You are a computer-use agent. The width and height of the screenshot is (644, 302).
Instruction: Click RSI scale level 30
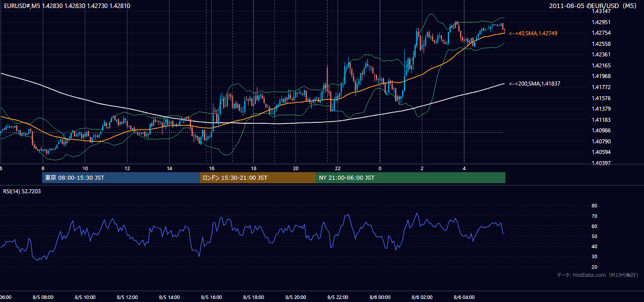pos(594,257)
